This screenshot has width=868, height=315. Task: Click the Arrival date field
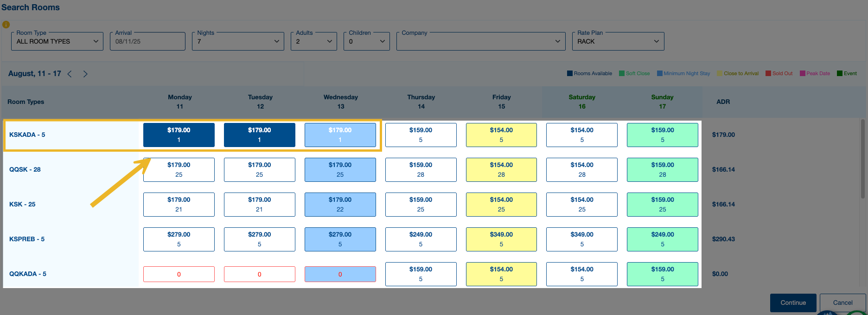pyautogui.click(x=147, y=41)
